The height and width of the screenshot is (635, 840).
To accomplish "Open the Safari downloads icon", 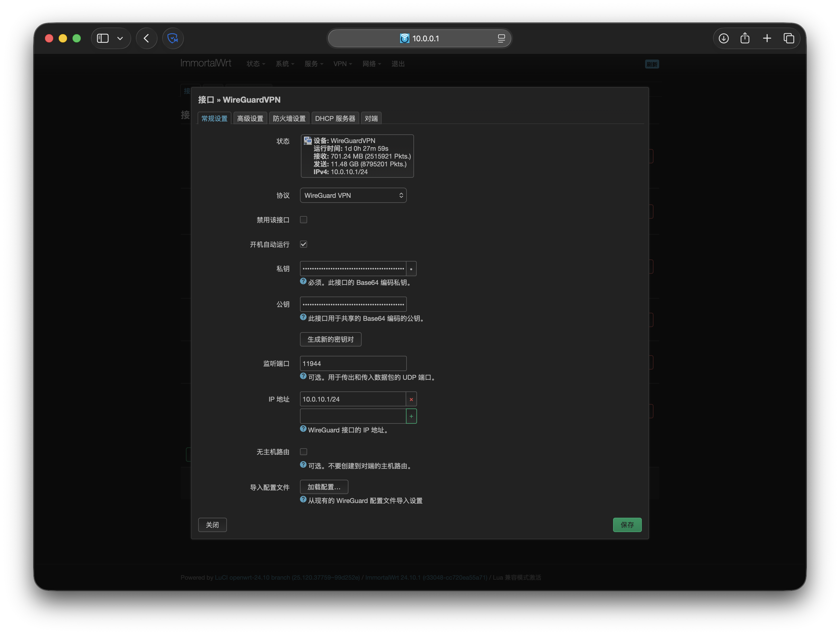I will [x=724, y=38].
